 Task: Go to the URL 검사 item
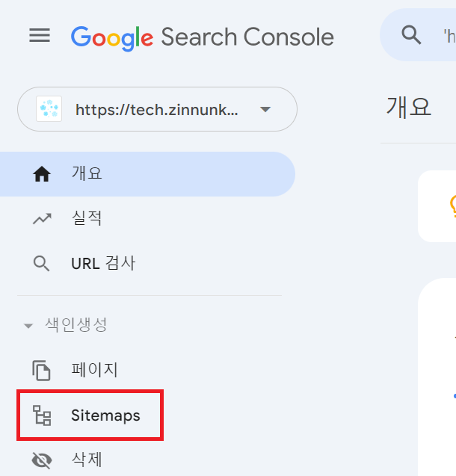(147, 264)
